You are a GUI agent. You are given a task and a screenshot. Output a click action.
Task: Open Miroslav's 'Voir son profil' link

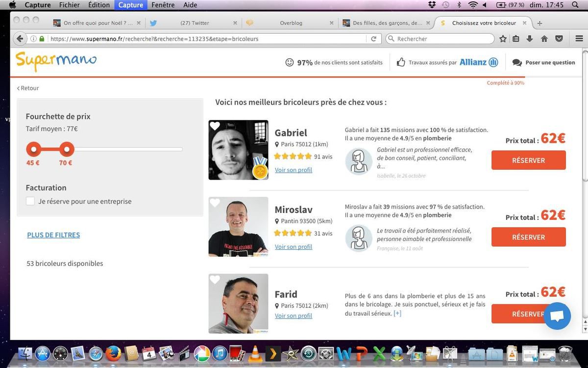(293, 247)
